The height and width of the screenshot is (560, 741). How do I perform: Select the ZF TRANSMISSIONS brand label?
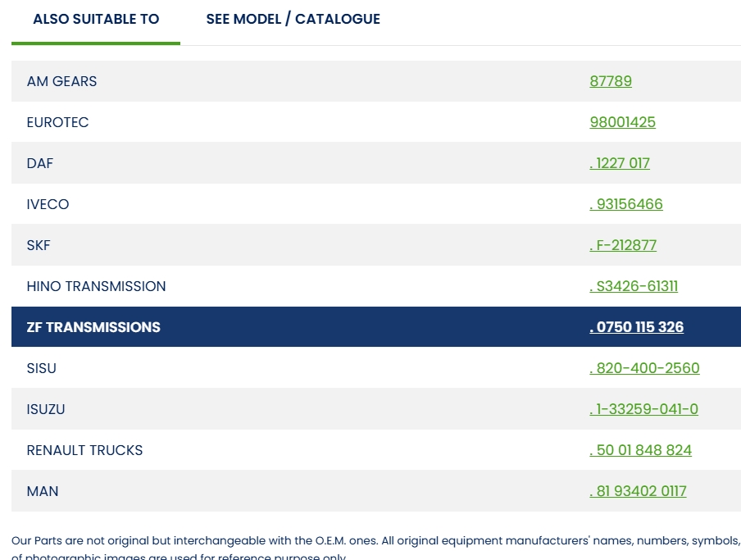point(93,327)
